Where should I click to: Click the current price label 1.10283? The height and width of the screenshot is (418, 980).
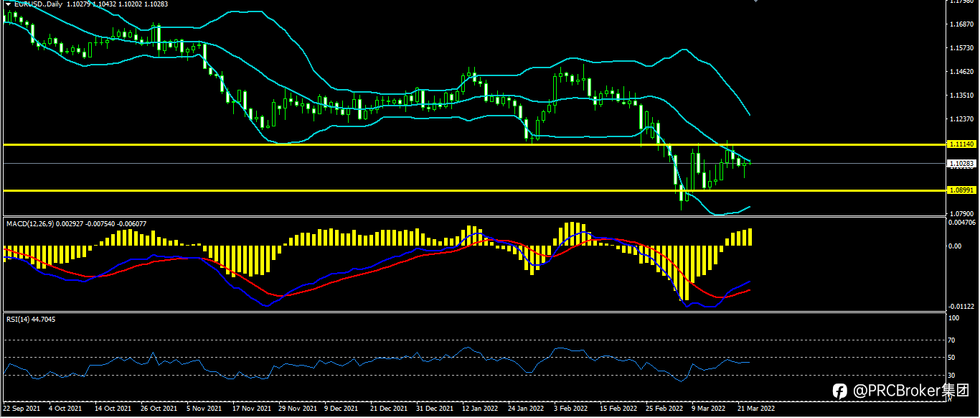click(961, 164)
